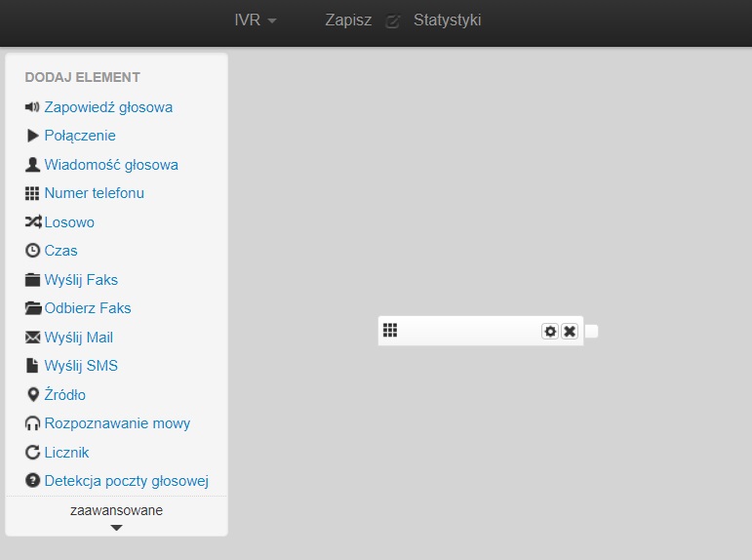Add a Detekcja poczty głosowej element

(x=127, y=481)
